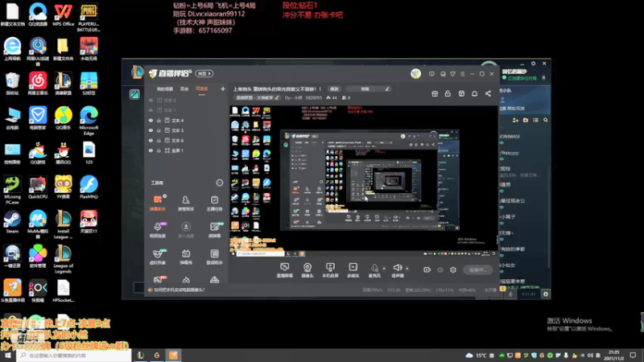Click the WPS Office desktop icon

tap(64, 15)
